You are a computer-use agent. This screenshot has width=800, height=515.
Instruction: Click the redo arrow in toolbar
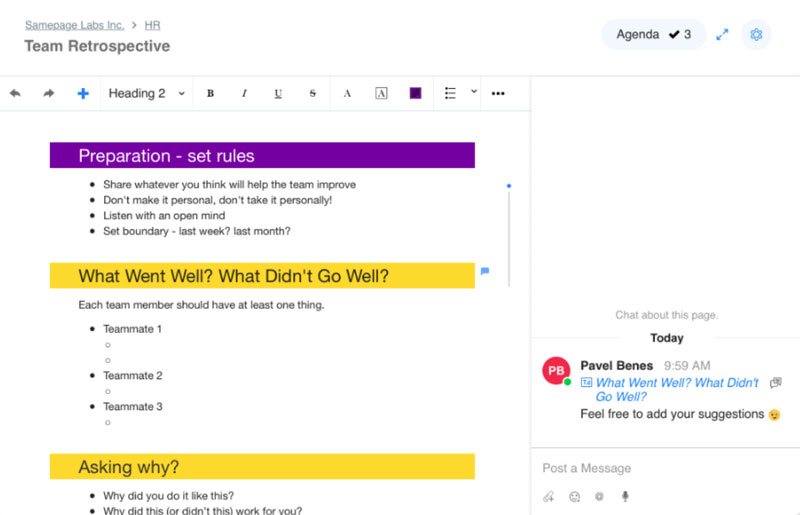point(48,93)
